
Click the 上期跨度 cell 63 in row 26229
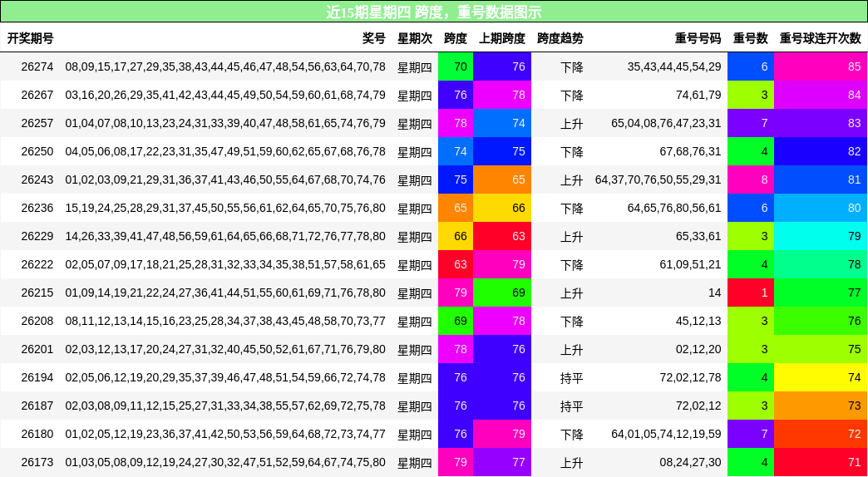(502, 236)
